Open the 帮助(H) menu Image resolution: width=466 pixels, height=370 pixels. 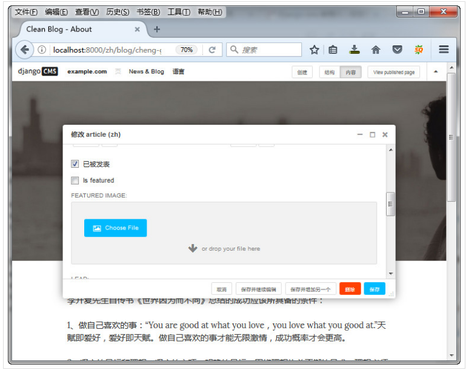pyautogui.click(x=210, y=12)
